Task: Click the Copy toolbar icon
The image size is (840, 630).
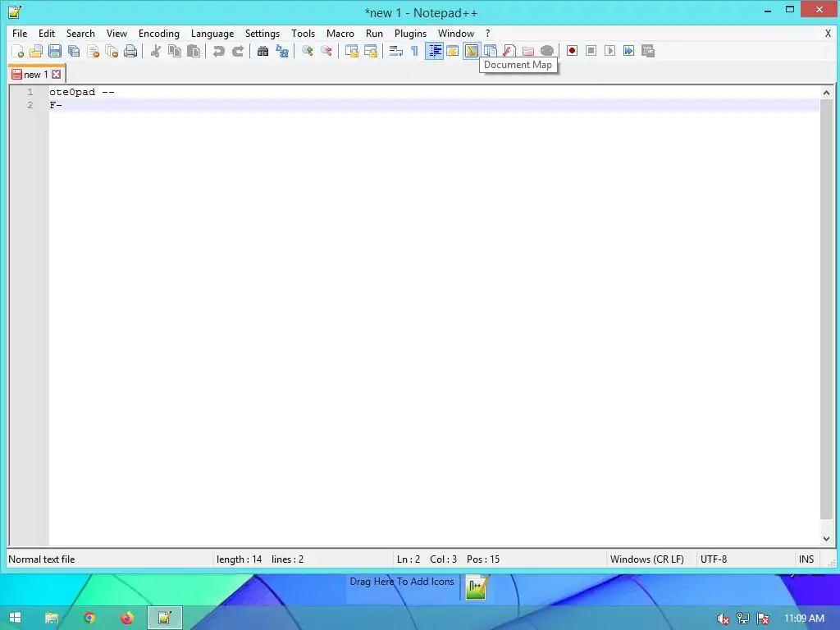Action: tap(175, 51)
